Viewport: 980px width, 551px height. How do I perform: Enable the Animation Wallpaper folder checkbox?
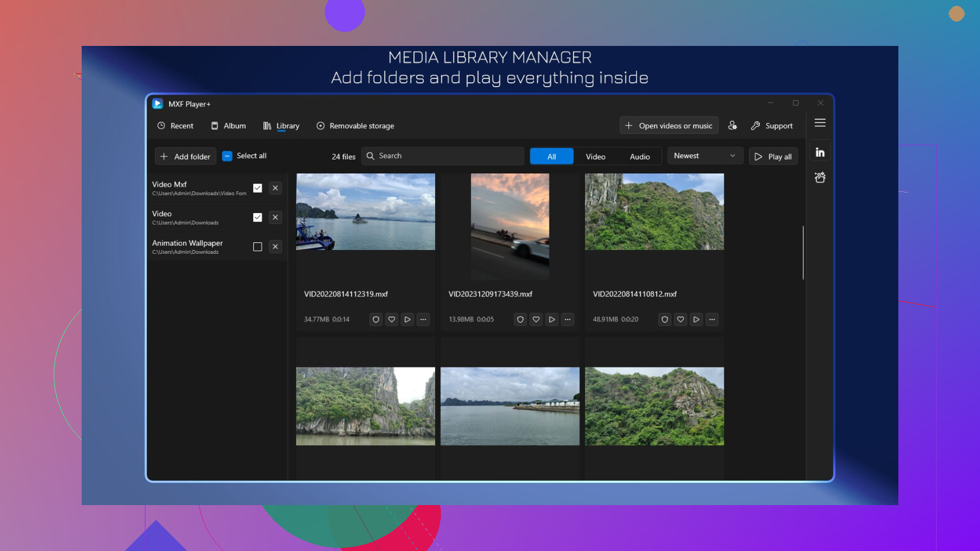[x=258, y=247]
